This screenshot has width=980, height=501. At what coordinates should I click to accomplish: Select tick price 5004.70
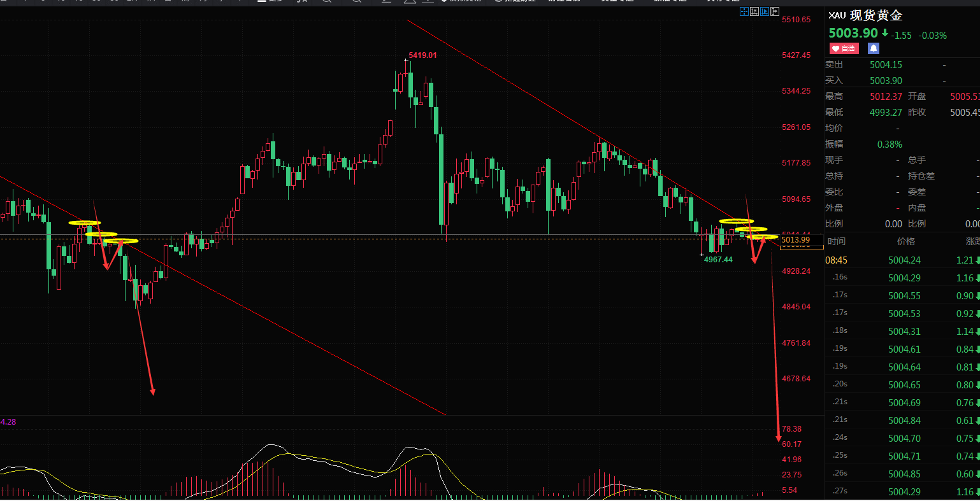tap(904, 439)
